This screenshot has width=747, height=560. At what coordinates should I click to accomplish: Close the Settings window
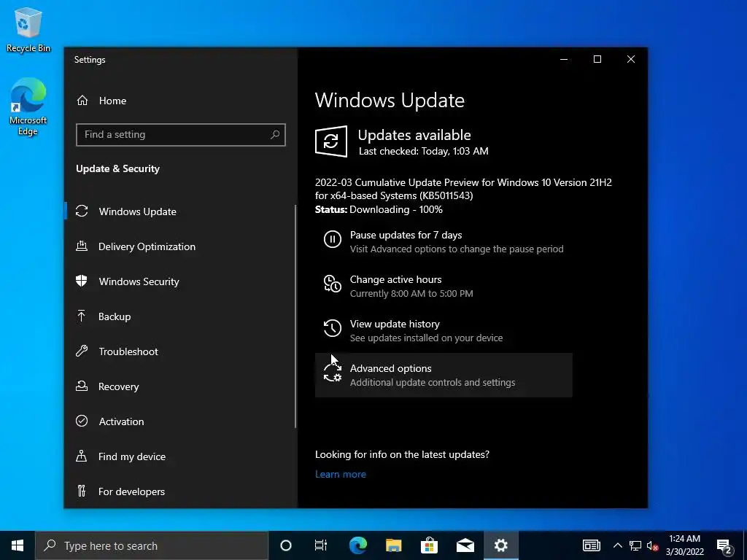point(631,59)
